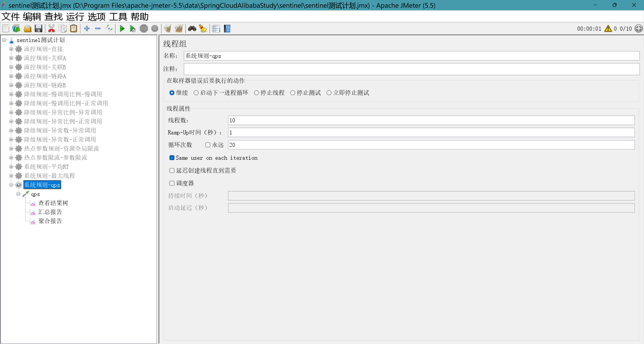Collapse the qps sampler node
Viewport: 644px width, 344px height.
pyautogui.click(x=18, y=194)
